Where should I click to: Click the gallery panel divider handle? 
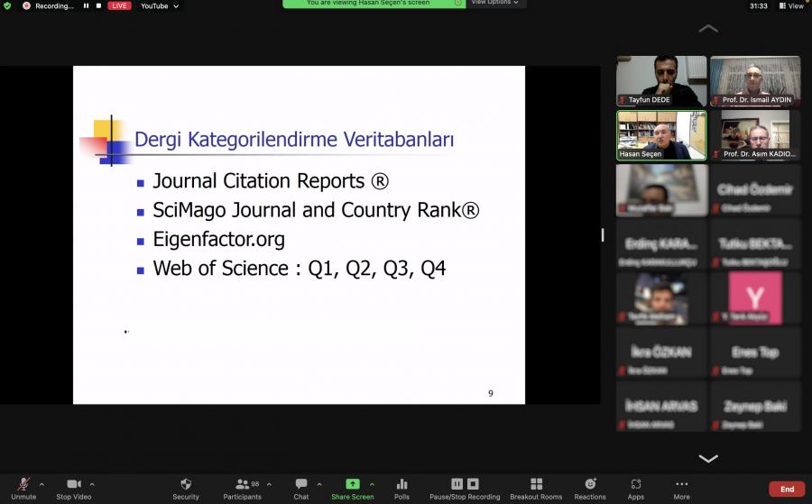(x=603, y=235)
